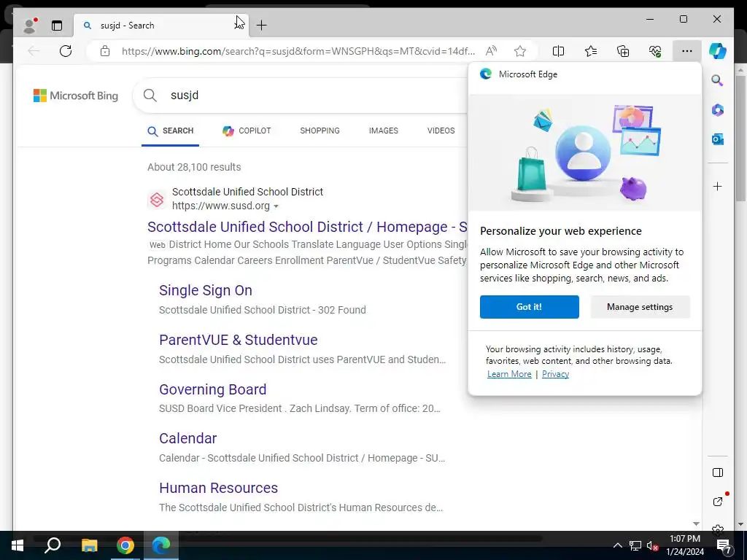Expand the susd.org URL dropdown arrow
Viewport: 747px width, 560px height.
tap(276, 206)
